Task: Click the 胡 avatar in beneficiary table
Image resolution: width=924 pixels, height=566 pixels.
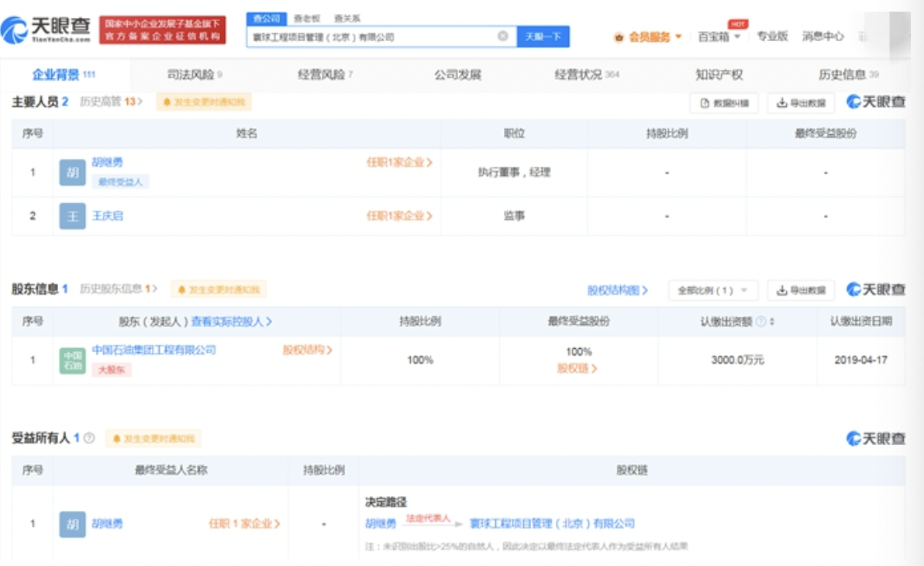Action: pos(73,524)
